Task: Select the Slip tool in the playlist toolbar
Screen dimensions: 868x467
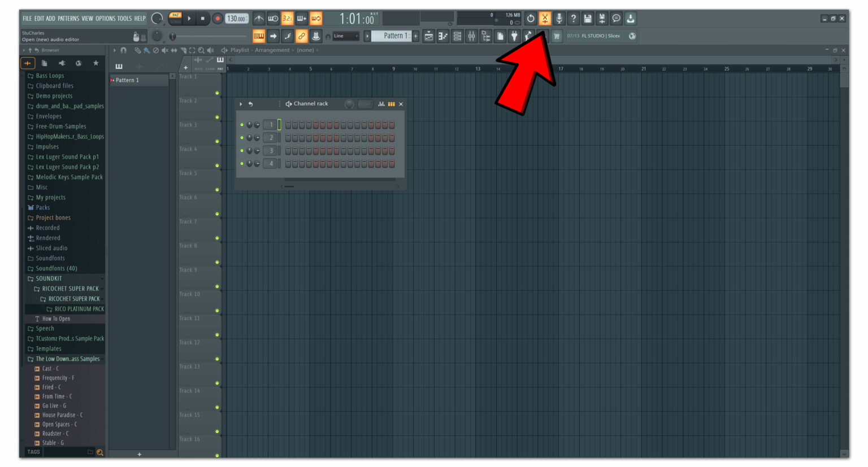Action: tap(173, 50)
